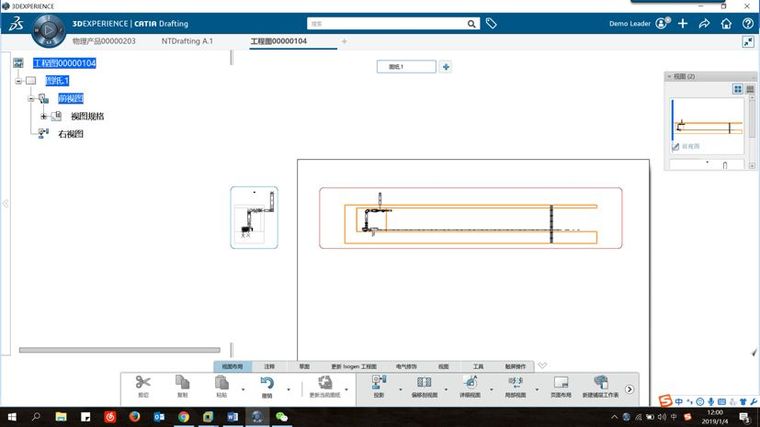The width and height of the screenshot is (760, 427).
Task: Open File Explorer from taskbar
Action: pyautogui.click(x=61, y=417)
